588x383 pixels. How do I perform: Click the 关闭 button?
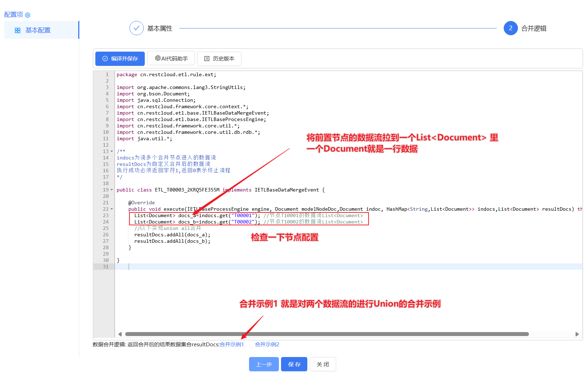323,364
